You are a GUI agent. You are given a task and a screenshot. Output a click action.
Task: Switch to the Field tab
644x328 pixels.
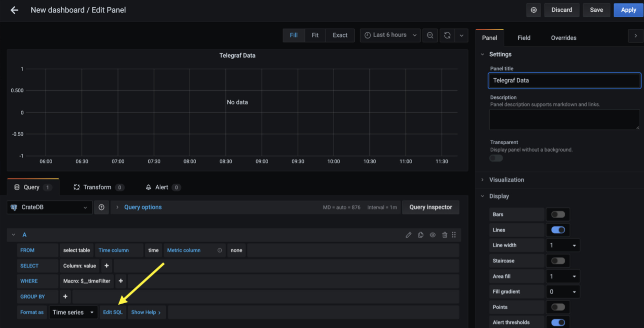pyautogui.click(x=524, y=38)
